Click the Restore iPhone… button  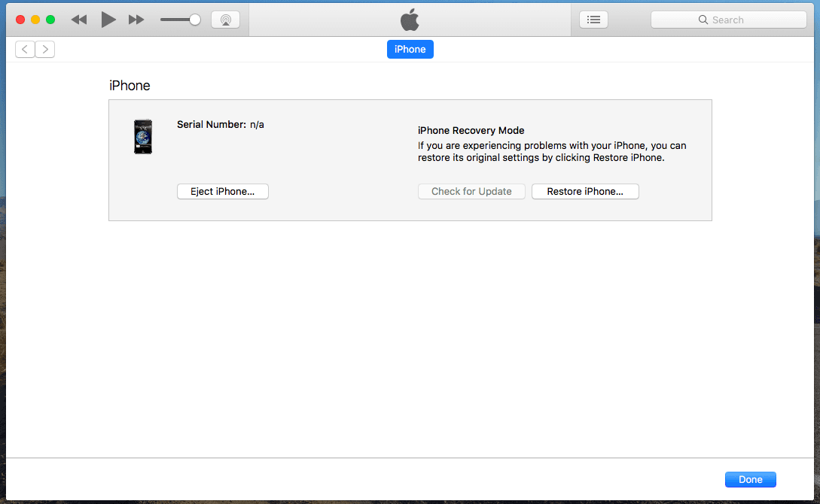coord(585,192)
